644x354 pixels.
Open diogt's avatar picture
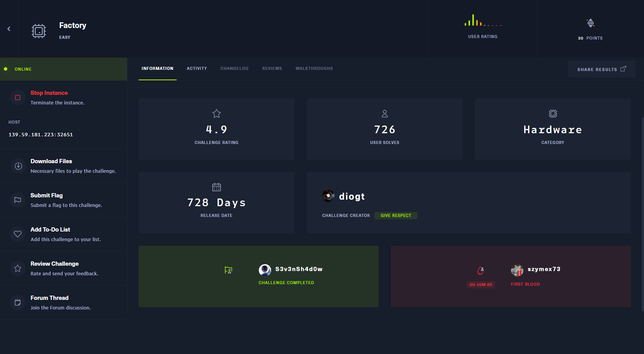point(328,196)
